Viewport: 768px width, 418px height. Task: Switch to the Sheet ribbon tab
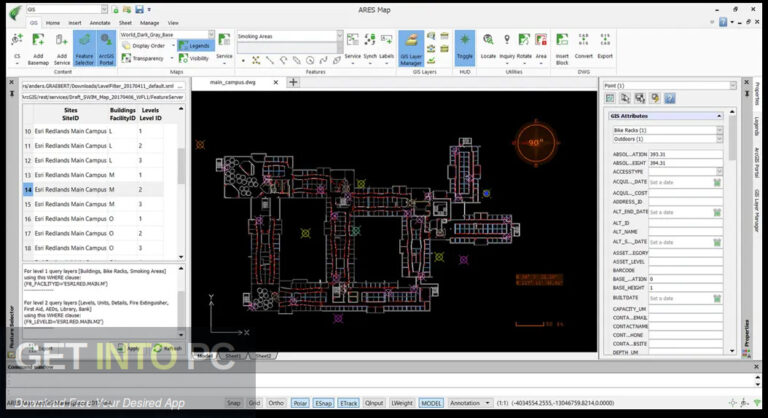click(125, 23)
